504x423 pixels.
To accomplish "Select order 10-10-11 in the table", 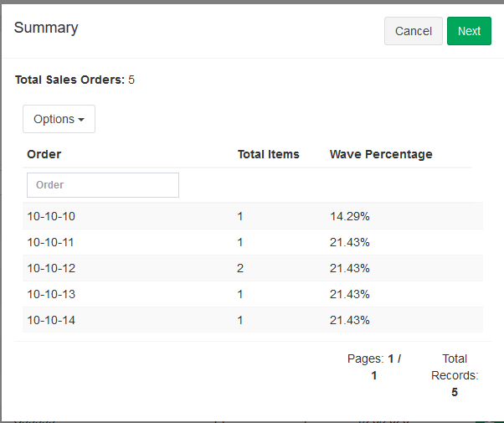I will (x=51, y=242).
